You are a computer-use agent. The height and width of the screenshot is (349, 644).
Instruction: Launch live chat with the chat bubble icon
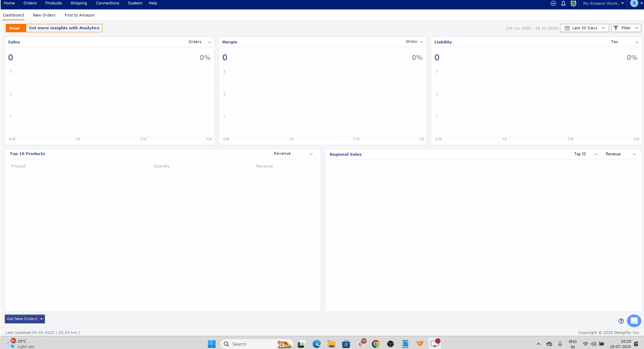(x=634, y=321)
